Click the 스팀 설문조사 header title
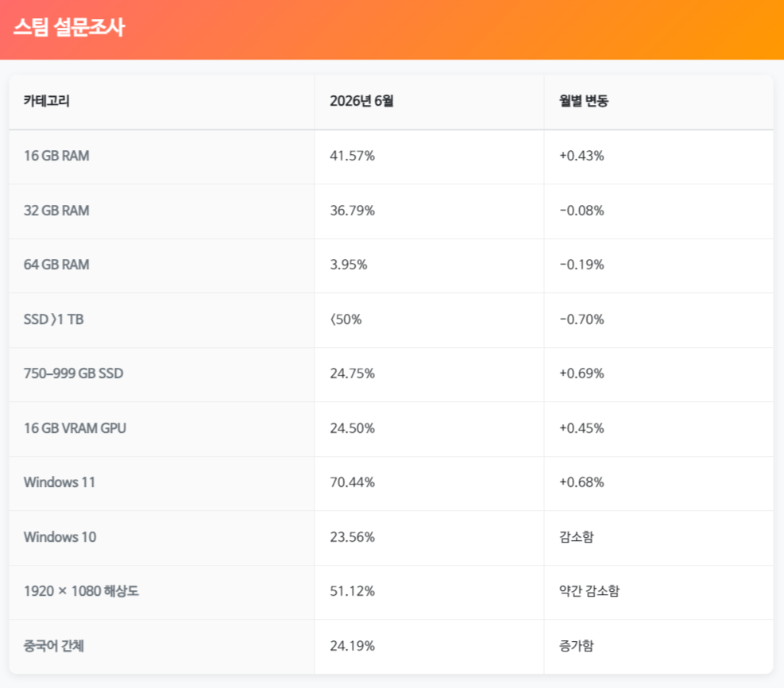784x688 pixels. [69, 27]
